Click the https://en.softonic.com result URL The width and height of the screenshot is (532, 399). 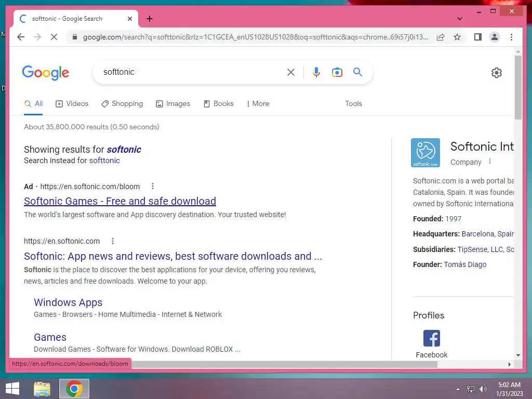point(62,241)
